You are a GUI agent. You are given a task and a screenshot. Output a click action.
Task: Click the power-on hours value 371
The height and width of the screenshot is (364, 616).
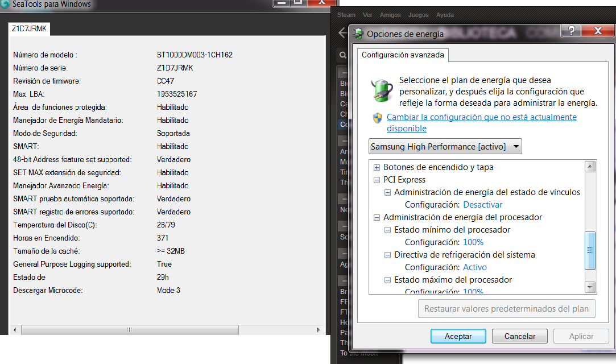pos(163,238)
